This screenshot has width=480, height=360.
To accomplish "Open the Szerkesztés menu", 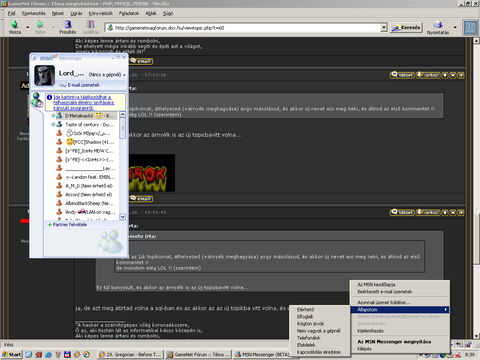I will point(34,13).
